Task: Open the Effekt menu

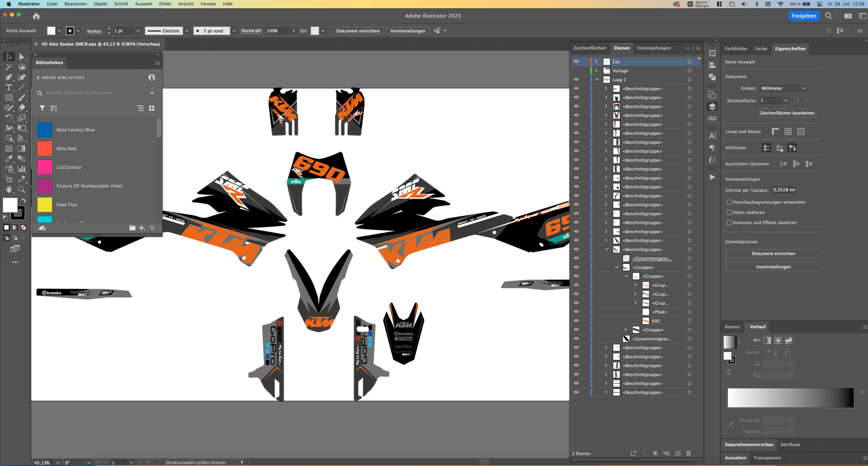Action: click(x=165, y=4)
